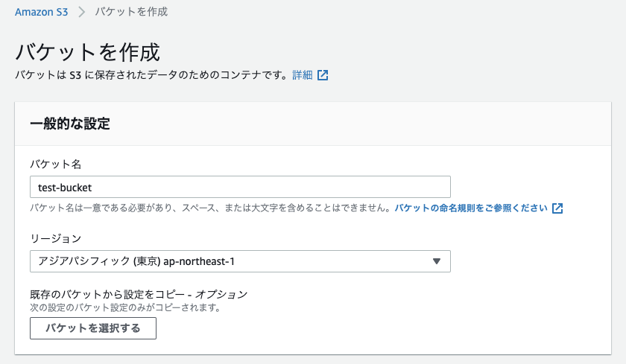Focus the bucket name field containing test-bucket
The height and width of the screenshot is (364, 626).
[240, 187]
